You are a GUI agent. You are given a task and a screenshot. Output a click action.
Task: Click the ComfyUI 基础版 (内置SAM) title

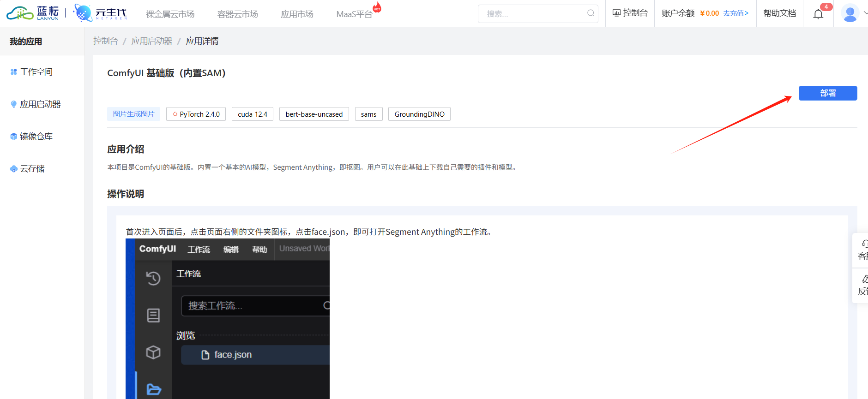point(166,73)
